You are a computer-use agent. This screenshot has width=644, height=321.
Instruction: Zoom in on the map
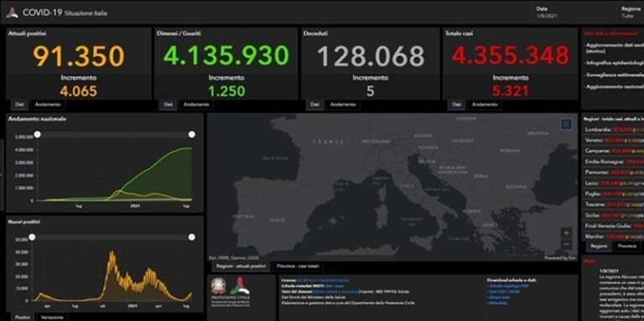pyautogui.click(x=566, y=233)
